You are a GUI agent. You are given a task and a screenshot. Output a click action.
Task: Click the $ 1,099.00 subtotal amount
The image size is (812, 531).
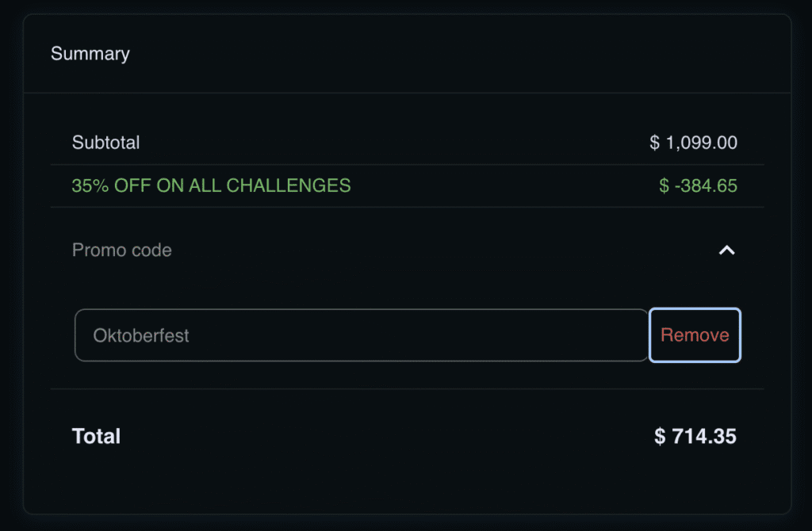tap(694, 143)
